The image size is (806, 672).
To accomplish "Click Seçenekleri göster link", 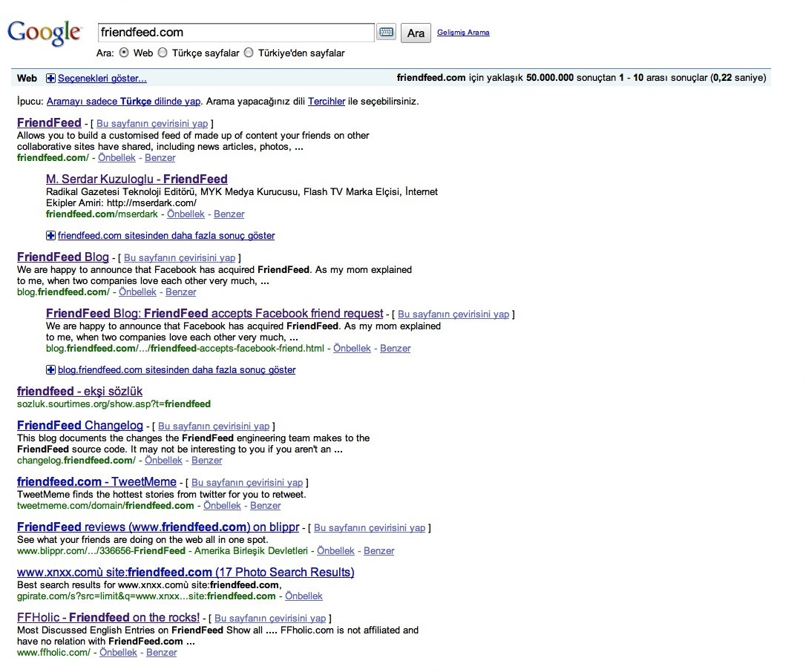I will coord(102,78).
